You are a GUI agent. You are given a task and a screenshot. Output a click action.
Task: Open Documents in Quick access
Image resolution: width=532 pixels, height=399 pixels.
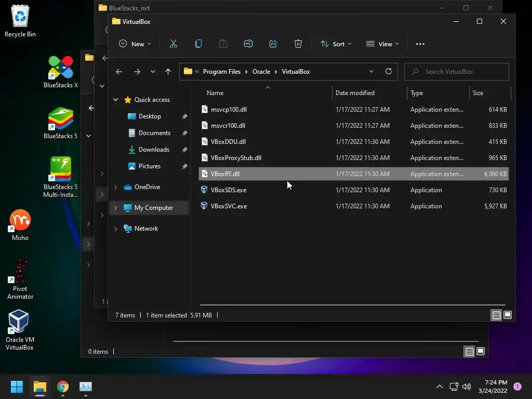coord(154,133)
